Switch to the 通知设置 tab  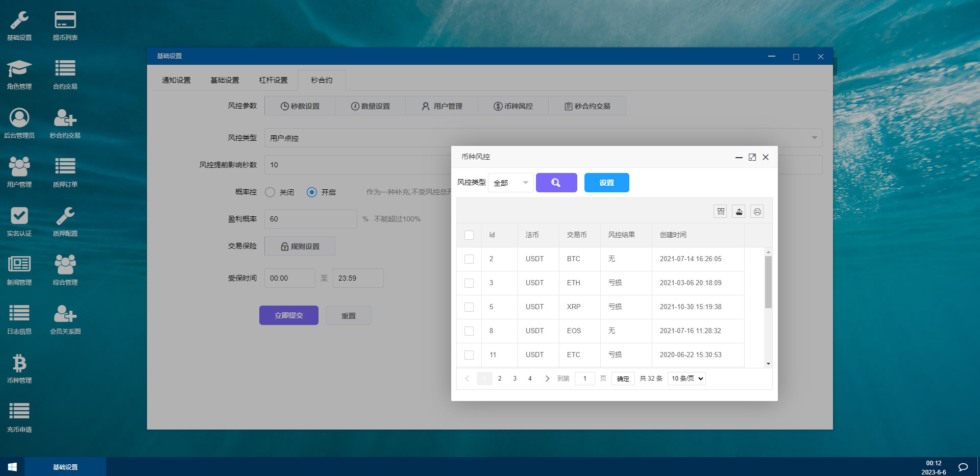pyautogui.click(x=176, y=80)
